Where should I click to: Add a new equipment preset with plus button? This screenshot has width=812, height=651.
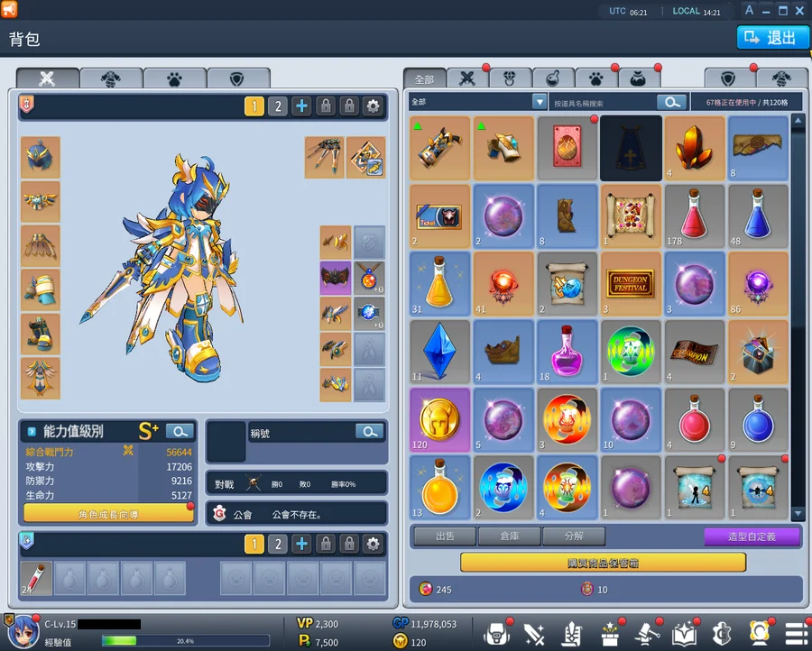[302, 106]
